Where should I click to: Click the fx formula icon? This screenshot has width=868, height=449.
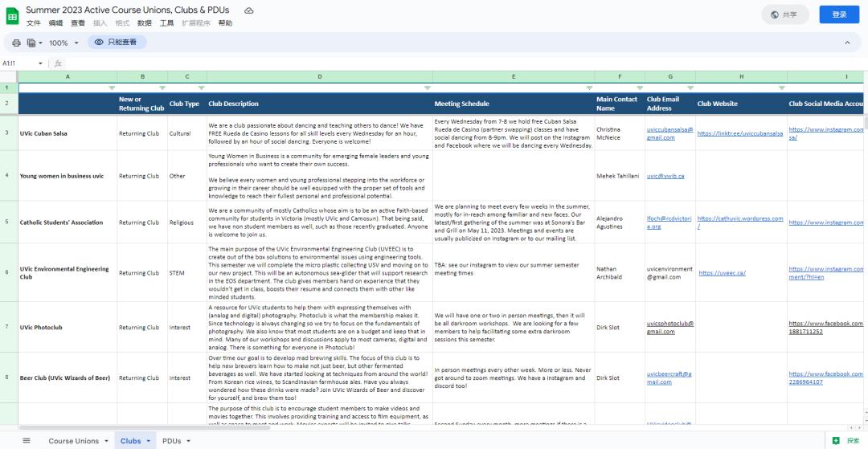[58, 63]
